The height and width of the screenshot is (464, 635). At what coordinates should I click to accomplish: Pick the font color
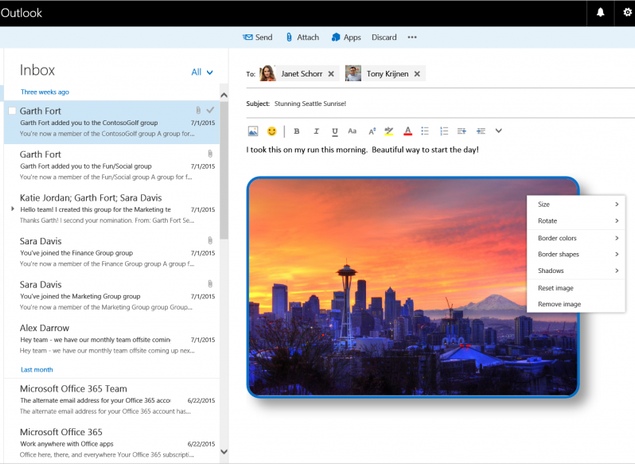408,131
